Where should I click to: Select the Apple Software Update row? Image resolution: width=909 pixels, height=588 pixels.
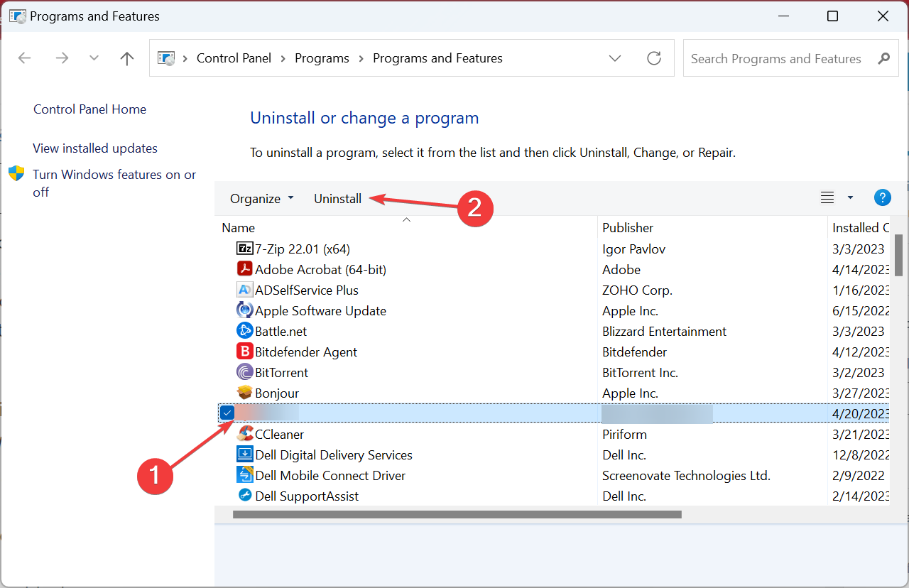tap(554, 310)
